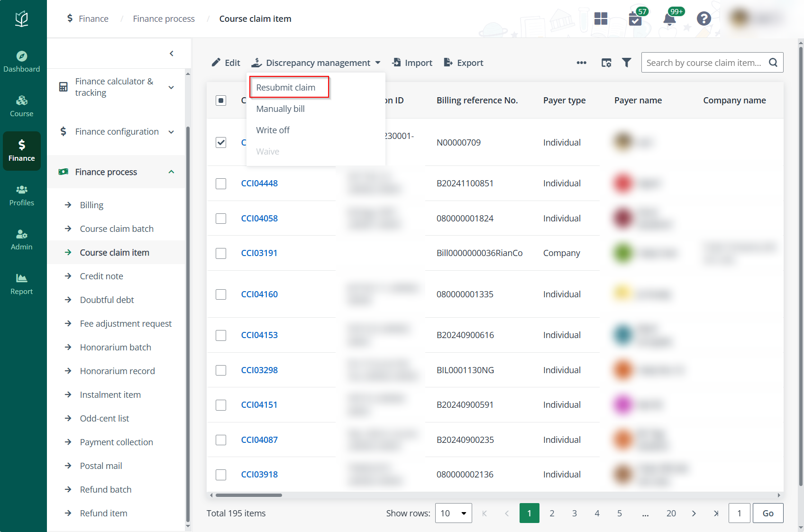
Task: Open Payment collection page
Action: (x=116, y=442)
